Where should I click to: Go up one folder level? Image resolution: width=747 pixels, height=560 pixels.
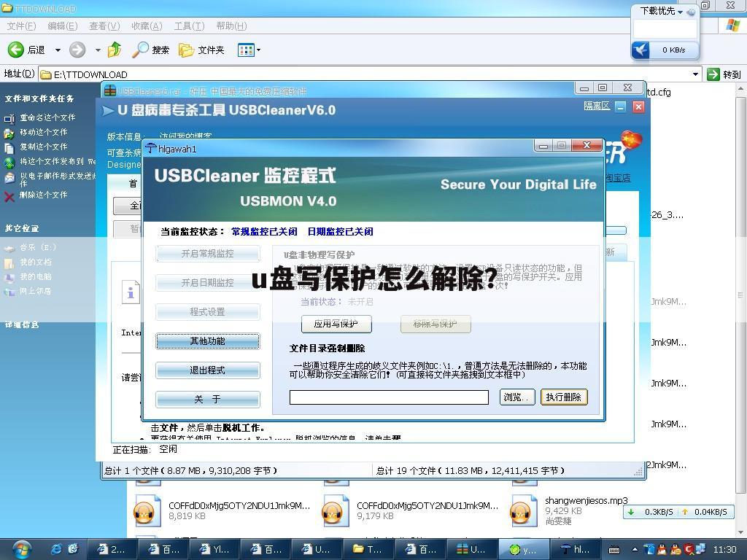click(115, 50)
